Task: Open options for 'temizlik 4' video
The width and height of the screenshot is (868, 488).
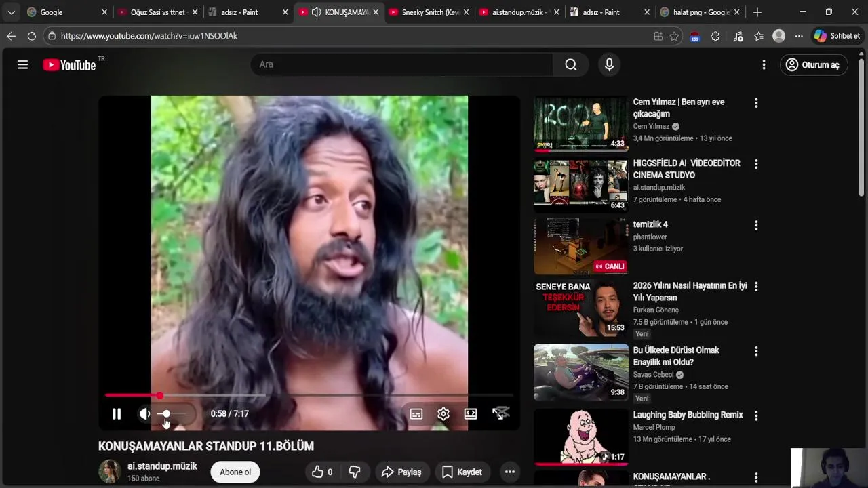Action: click(756, 225)
